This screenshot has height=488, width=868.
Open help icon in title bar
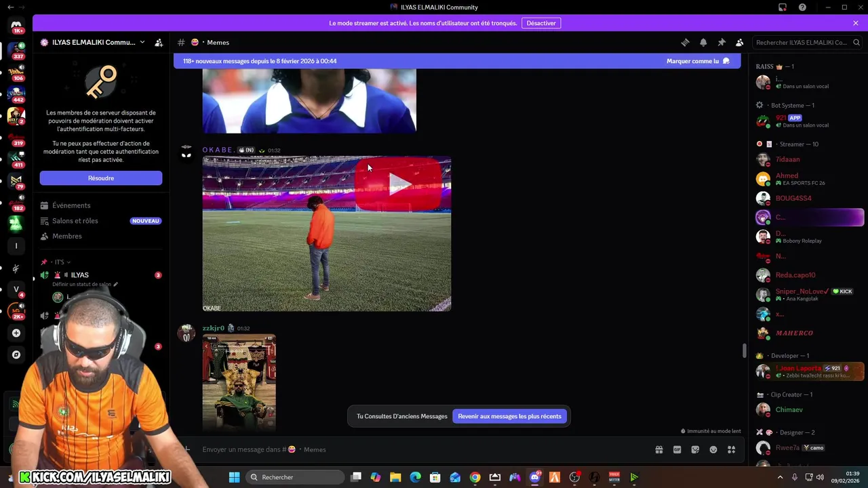point(802,7)
